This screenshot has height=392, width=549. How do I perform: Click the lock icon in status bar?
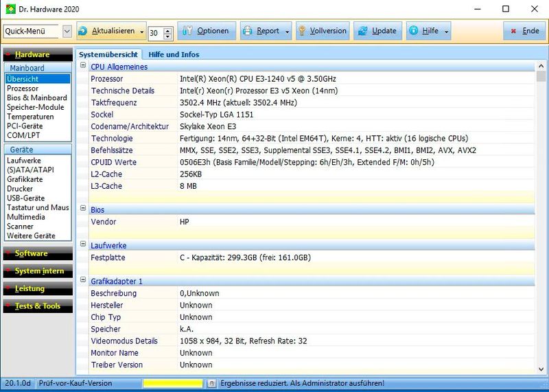(213, 383)
